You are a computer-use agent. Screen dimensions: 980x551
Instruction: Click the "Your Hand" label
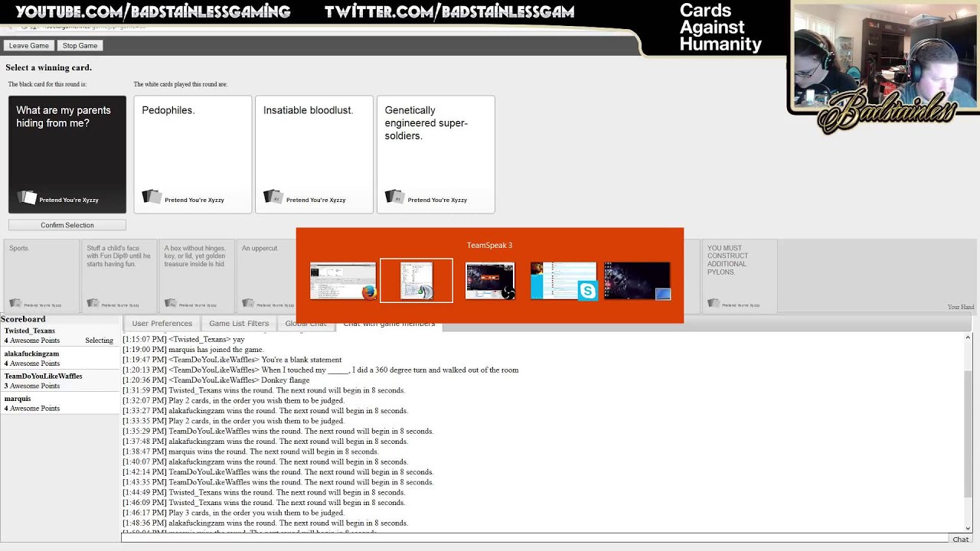[961, 307]
